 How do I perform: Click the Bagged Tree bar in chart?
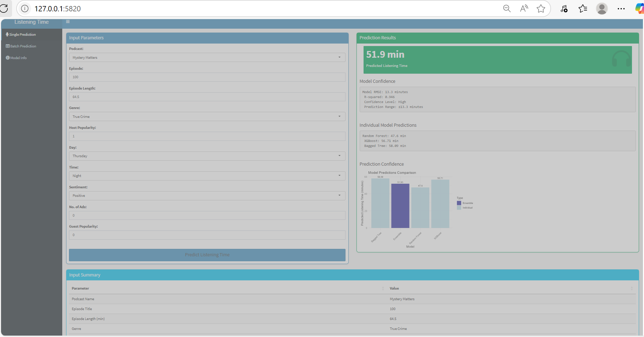coord(380,203)
